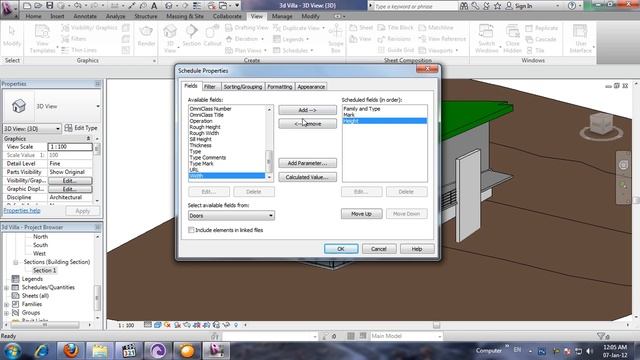Select the Fields tab

[x=191, y=86]
